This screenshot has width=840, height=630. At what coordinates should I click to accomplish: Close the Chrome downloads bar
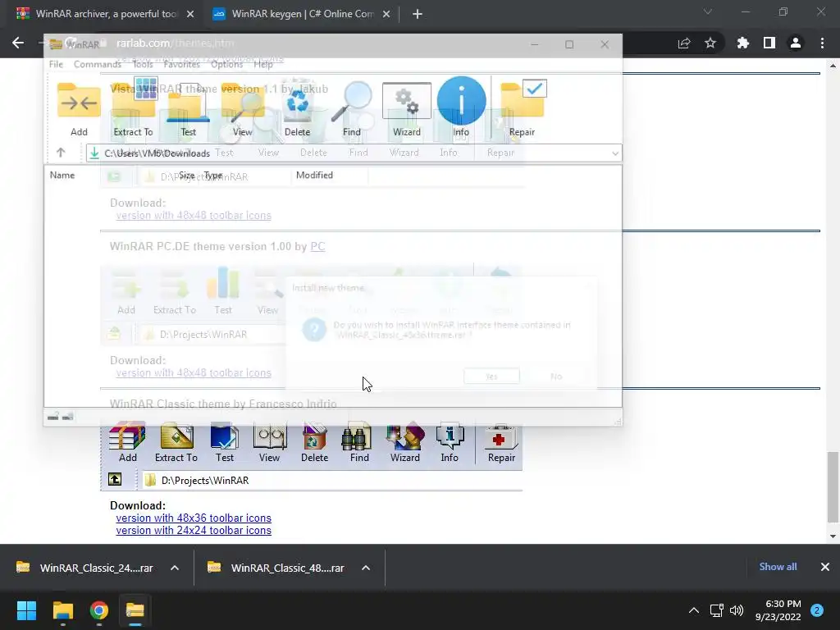[x=825, y=567]
